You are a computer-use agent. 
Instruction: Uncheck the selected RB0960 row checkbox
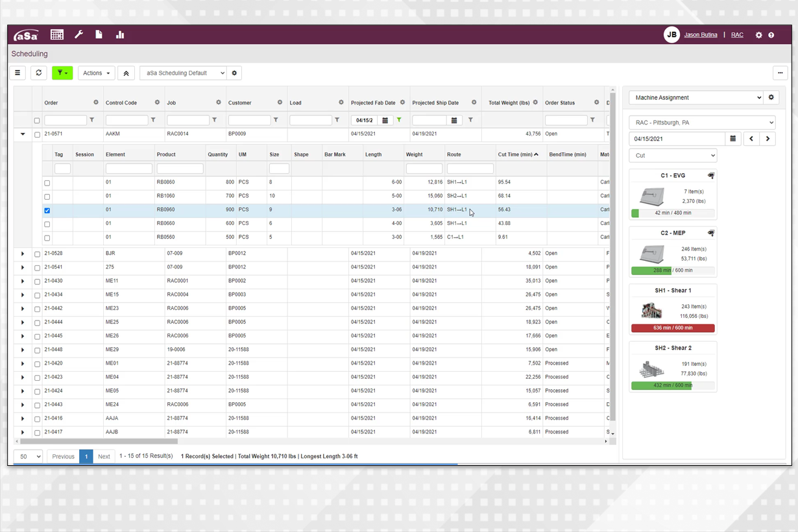click(47, 211)
